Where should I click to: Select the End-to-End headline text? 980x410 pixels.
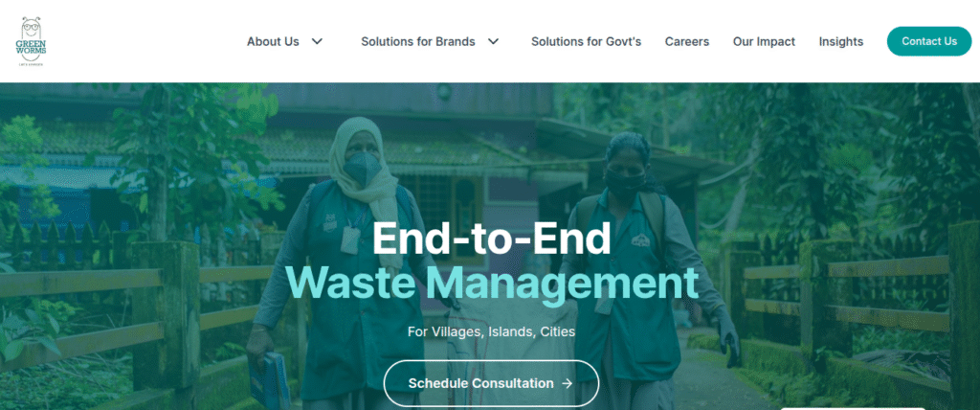point(491,239)
